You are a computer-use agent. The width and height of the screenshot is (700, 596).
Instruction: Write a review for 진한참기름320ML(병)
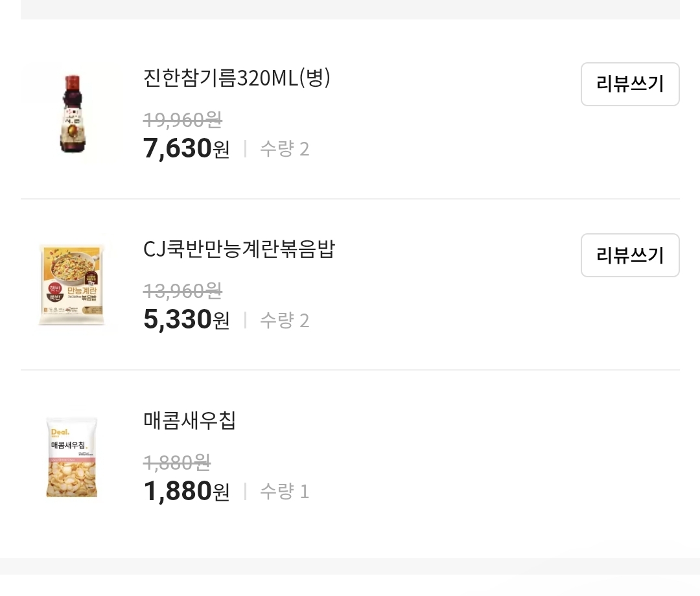pyautogui.click(x=629, y=84)
